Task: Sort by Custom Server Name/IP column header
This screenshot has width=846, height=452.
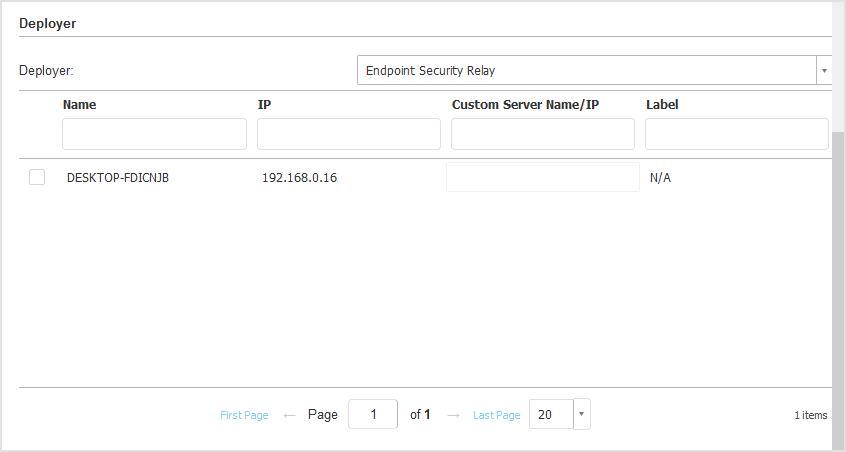Action: [525, 104]
